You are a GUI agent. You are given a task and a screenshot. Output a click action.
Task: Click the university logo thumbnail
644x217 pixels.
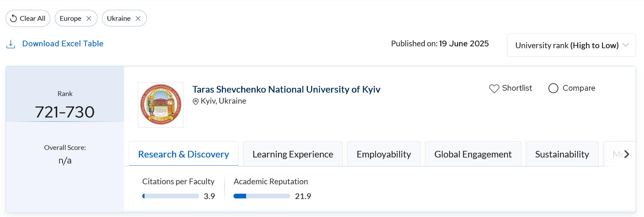(161, 105)
